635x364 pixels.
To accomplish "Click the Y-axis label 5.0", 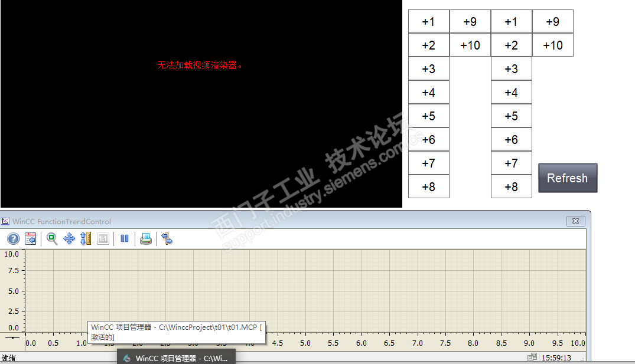I will [x=14, y=291].
